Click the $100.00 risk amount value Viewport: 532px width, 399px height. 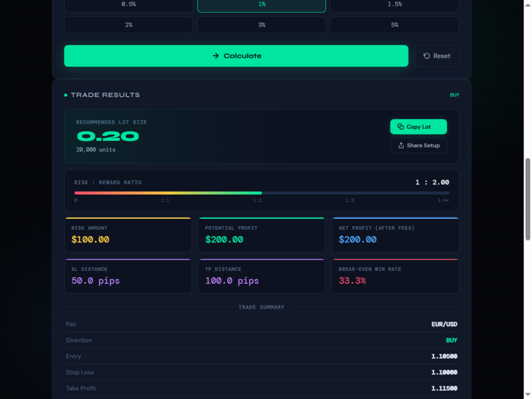(90, 240)
